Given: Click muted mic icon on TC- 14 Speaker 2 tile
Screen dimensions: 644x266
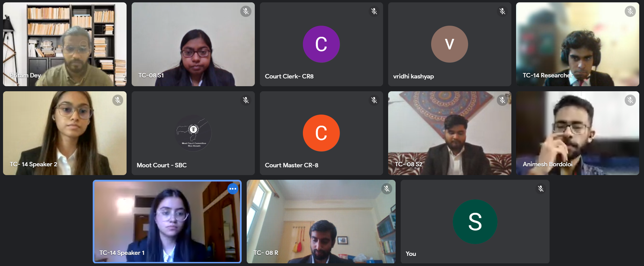Looking at the screenshot, I should click(x=118, y=100).
